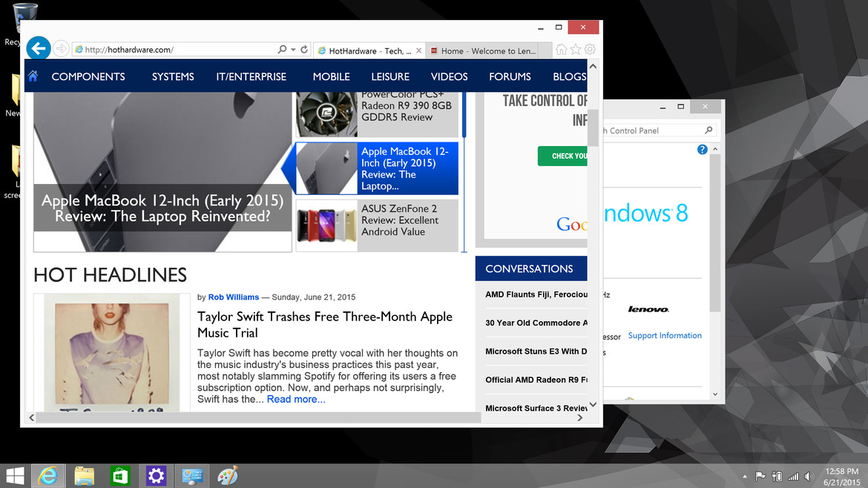The width and height of the screenshot is (868, 488).
Task: Click the Control Panel taskbar icon
Action: (192, 476)
